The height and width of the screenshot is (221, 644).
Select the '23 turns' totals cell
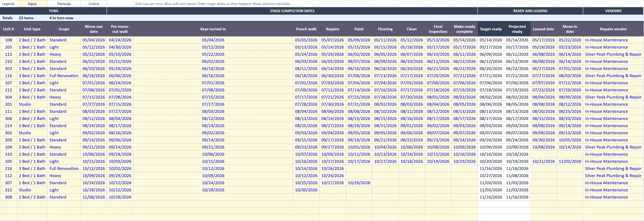pos(32,18)
